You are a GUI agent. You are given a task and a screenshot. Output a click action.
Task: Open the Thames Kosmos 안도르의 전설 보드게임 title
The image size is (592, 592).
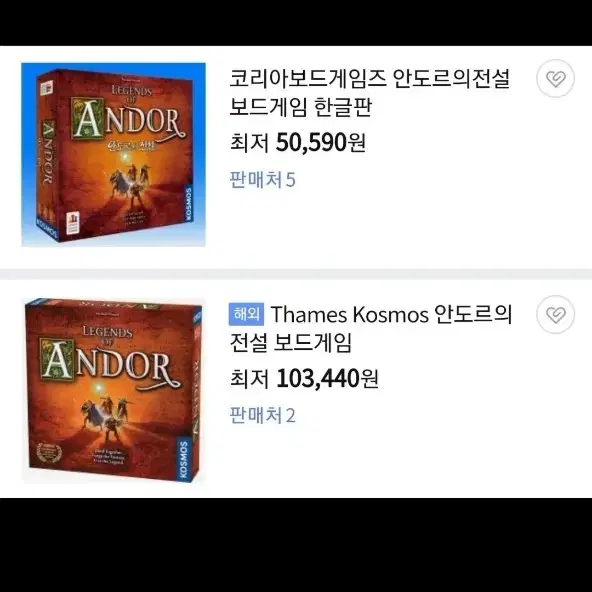tap(370, 328)
